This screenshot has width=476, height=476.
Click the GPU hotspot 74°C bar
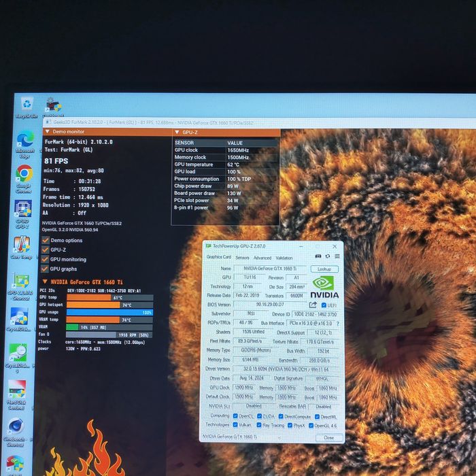[109, 305]
